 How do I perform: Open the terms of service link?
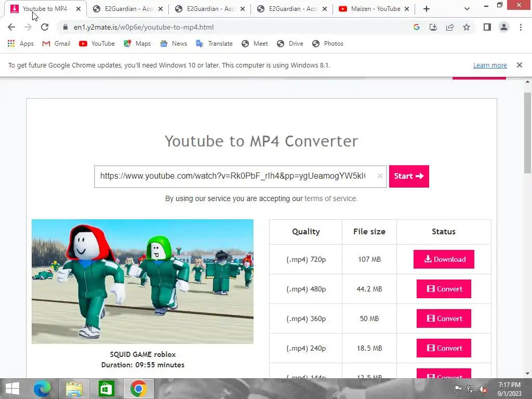[331, 198]
